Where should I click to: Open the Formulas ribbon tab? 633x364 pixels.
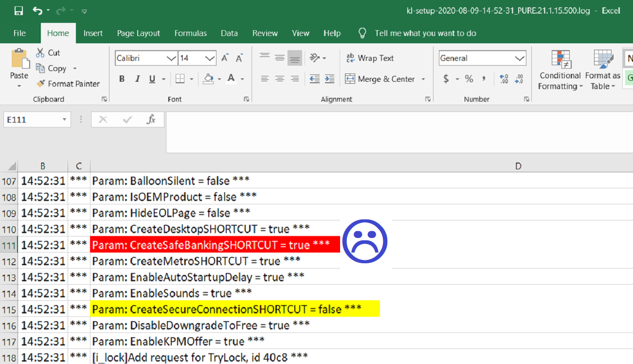click(190, 33)
